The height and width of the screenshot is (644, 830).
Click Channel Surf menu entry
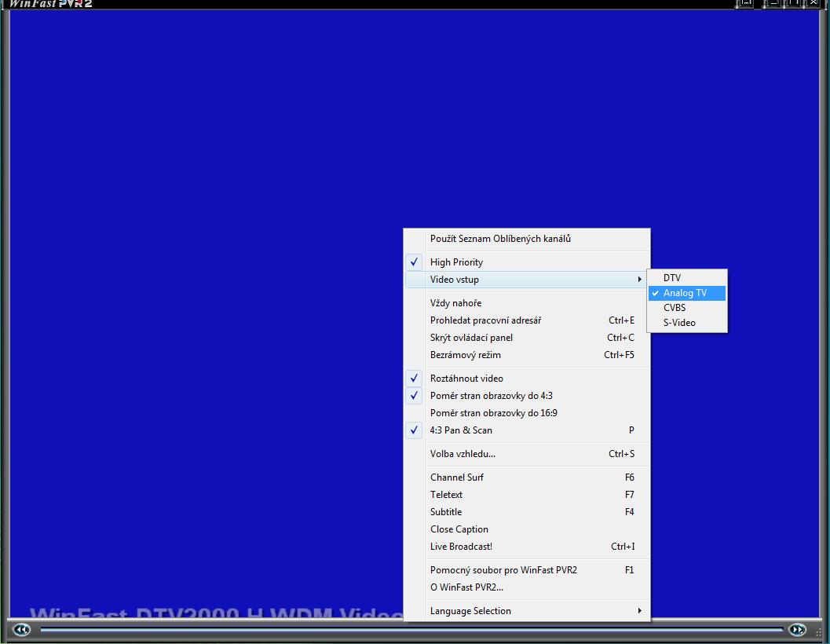tap(457, 478)
